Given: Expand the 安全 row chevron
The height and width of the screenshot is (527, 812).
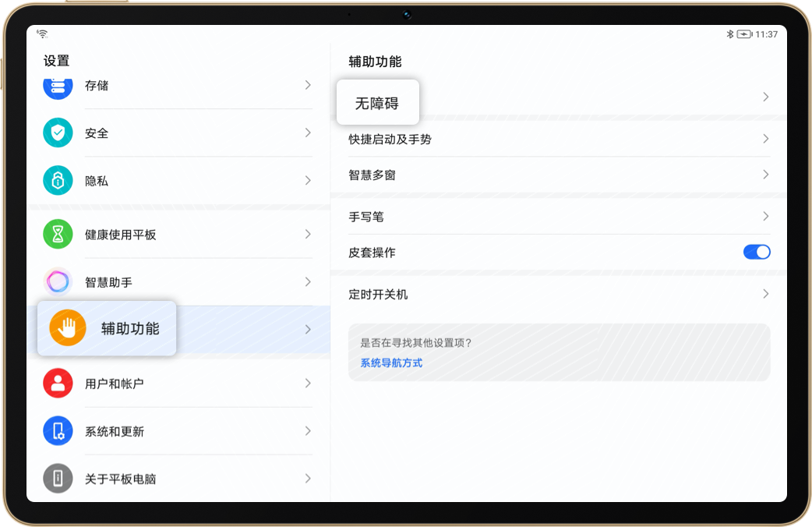Looking at the screenshot, I should [x=308, y=133].
